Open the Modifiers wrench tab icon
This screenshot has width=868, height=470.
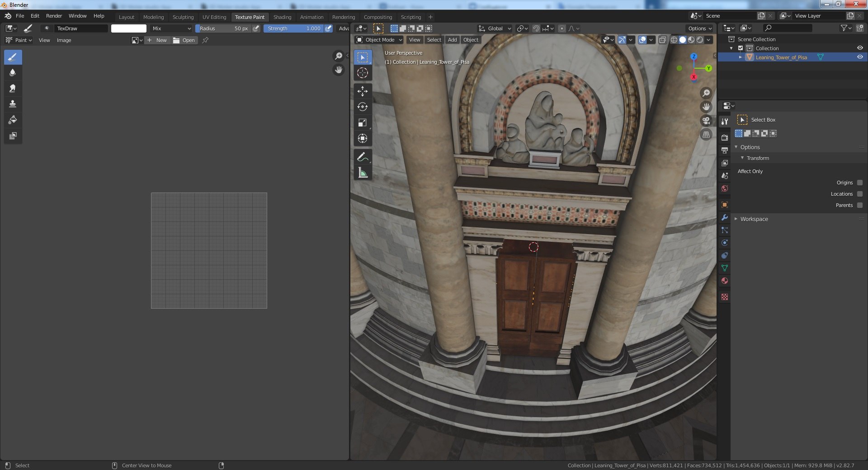point(725,217)
